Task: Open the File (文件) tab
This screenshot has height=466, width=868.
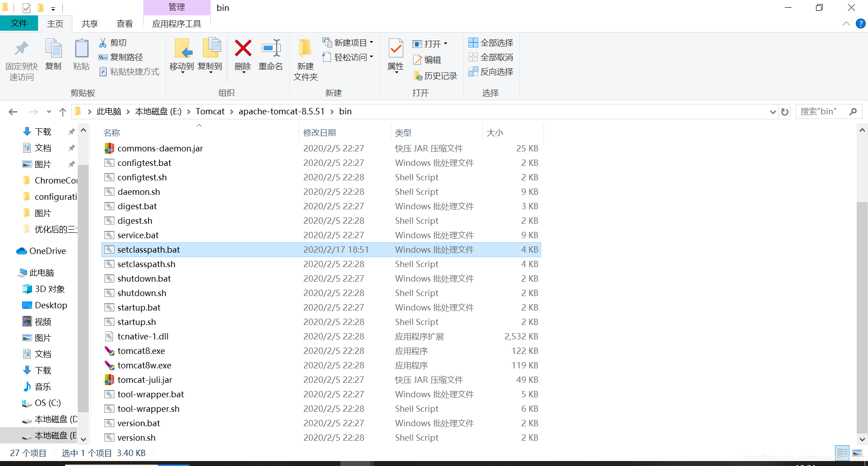Action: [19, 23]
